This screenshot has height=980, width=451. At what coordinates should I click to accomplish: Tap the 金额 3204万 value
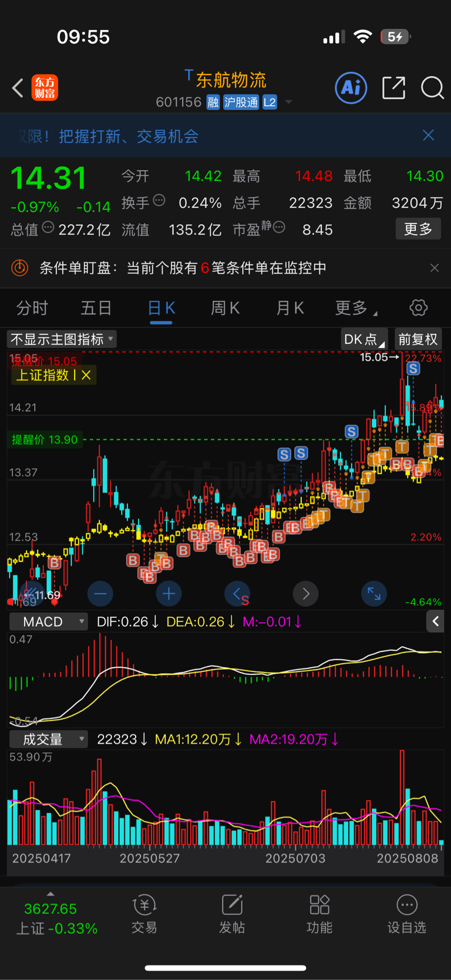[x=418, y=203]
